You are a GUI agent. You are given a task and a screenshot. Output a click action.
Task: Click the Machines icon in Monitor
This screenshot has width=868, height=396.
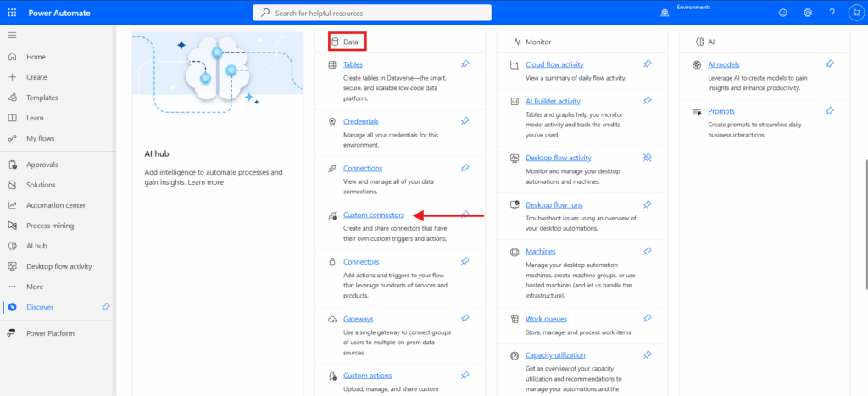[515, 252]
